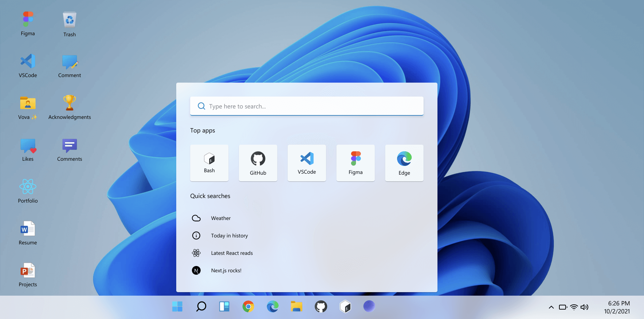Viewport: 644px width, 319px height.
Task: Click the Next.js N icon
Action: click(x=196, y=271)
